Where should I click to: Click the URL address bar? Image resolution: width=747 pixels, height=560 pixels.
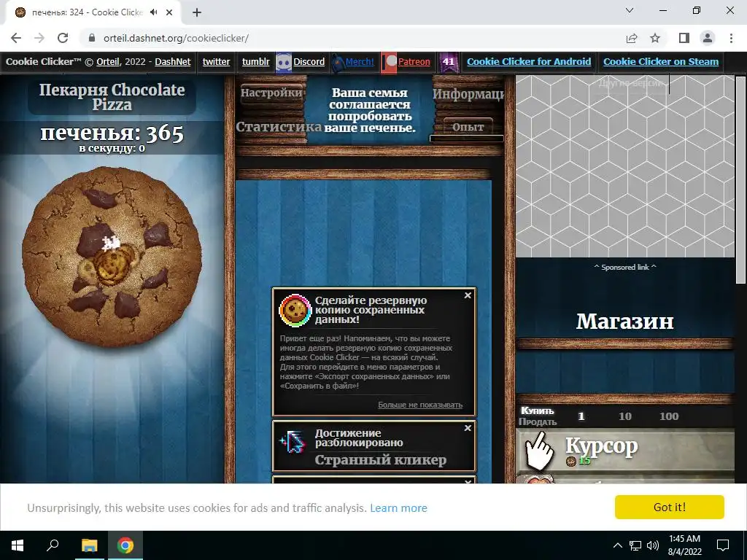352,38
